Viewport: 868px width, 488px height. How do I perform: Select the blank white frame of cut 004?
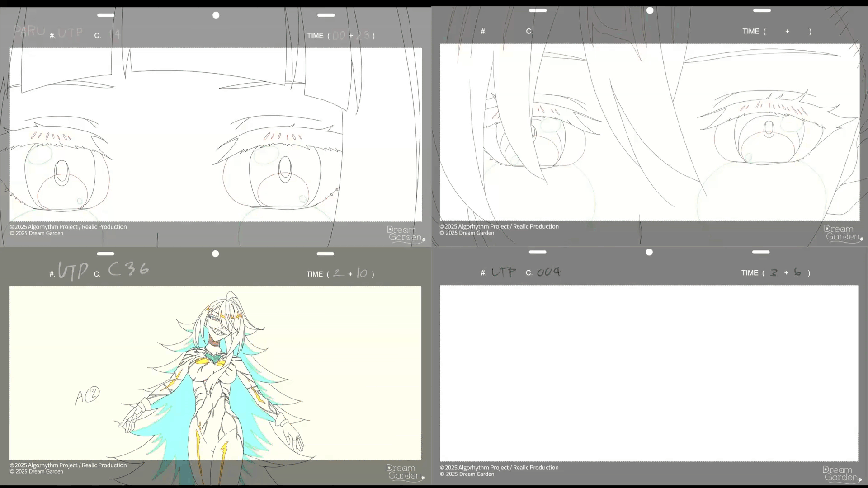(x=649, y=373)
